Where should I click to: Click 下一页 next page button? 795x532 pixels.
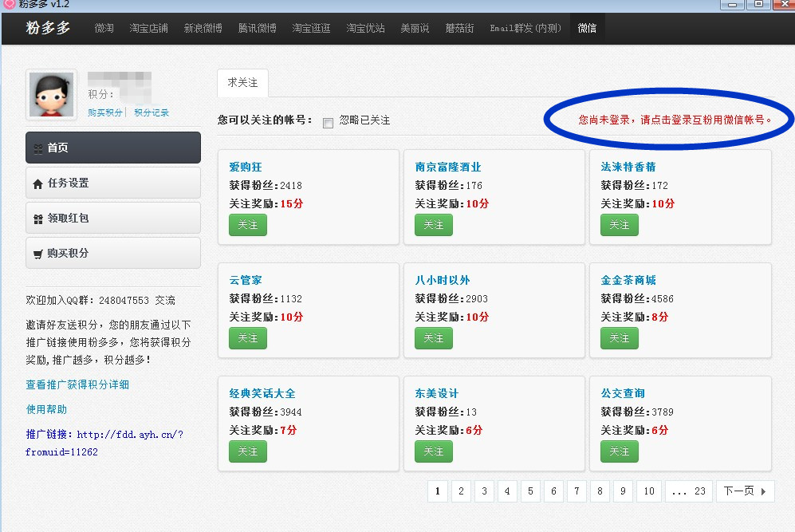746,491
